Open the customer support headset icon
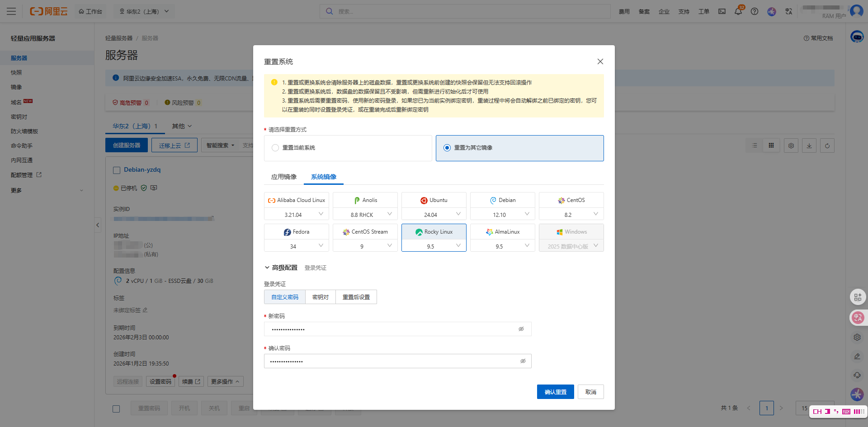The height and width of the screenshot is (427, 868). [857, 375]
